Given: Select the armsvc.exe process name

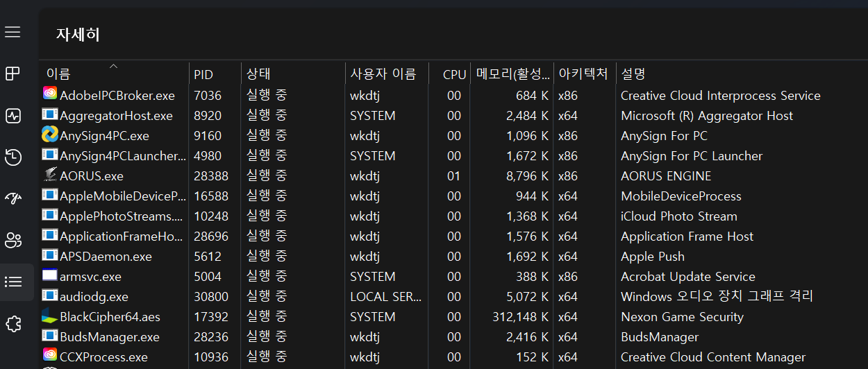Looking at the screenshot, I should click(x=90, y=277).
